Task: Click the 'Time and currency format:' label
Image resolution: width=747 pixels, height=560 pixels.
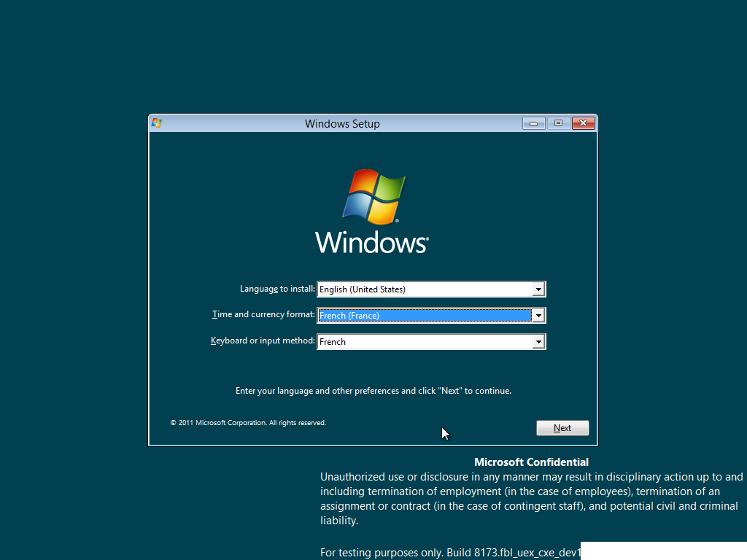Action: tap(263, 314)
